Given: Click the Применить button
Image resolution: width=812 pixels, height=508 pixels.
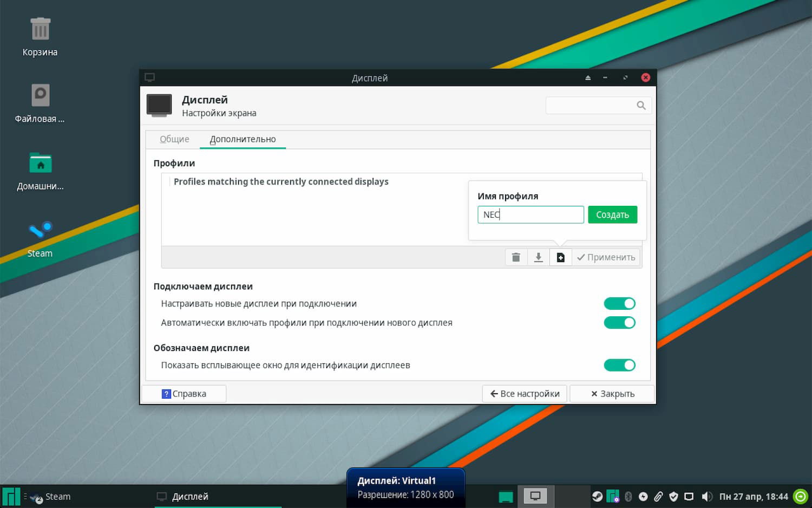Looking at the screenshot, I should tap(606, 257).
